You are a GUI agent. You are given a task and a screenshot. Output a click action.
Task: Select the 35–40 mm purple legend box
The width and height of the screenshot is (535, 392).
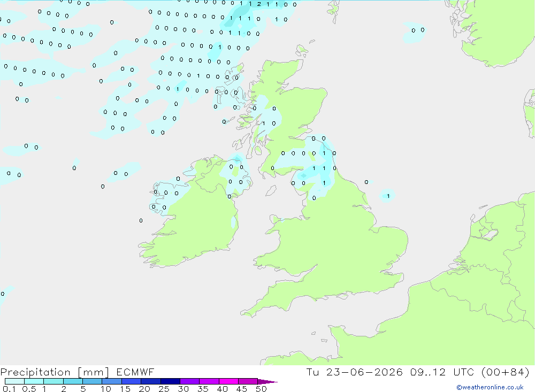(x=209, y=381)
